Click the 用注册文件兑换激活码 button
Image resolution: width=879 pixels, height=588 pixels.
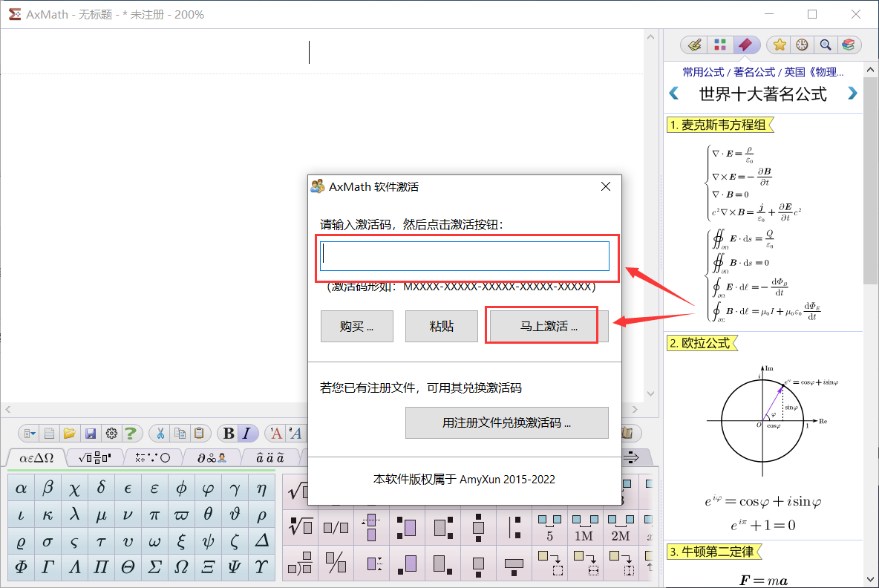[506, 423]
